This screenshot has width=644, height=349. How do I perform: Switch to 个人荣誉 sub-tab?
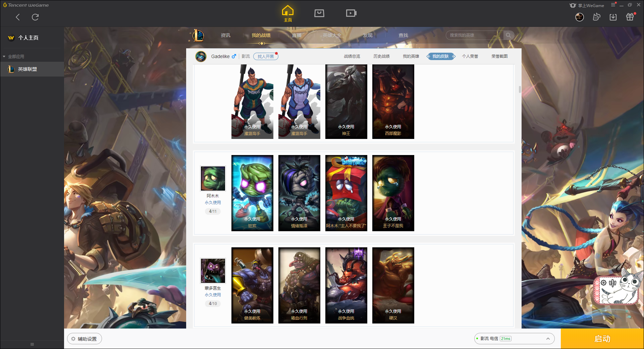click(x=470, y=56)
